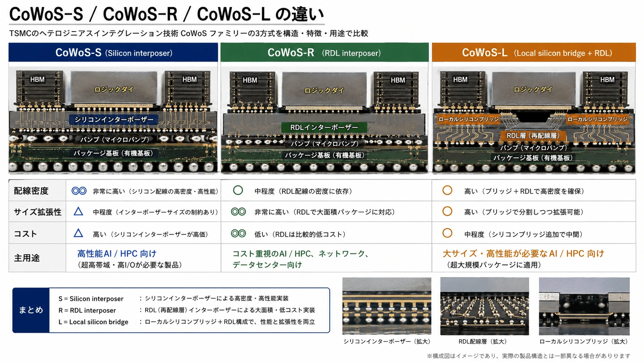Open the RDL配線層(拡大) thumbnail image
This screenshot has height=362, width=644.
click(x=485, y=306)
